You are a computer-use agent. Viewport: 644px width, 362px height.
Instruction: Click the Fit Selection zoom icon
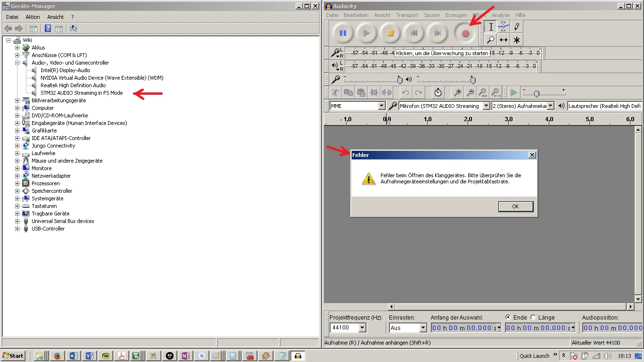(x=483, y=92)
